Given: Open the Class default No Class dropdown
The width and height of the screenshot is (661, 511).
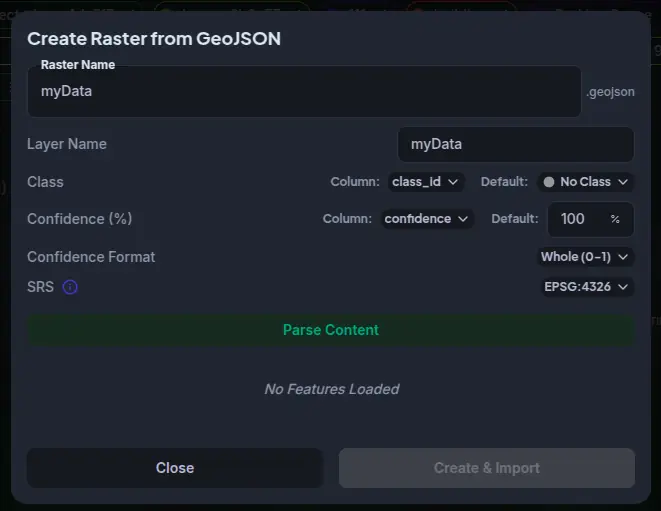Looking at the screenshot, I should pyautogui.click(x=586, y=182).
